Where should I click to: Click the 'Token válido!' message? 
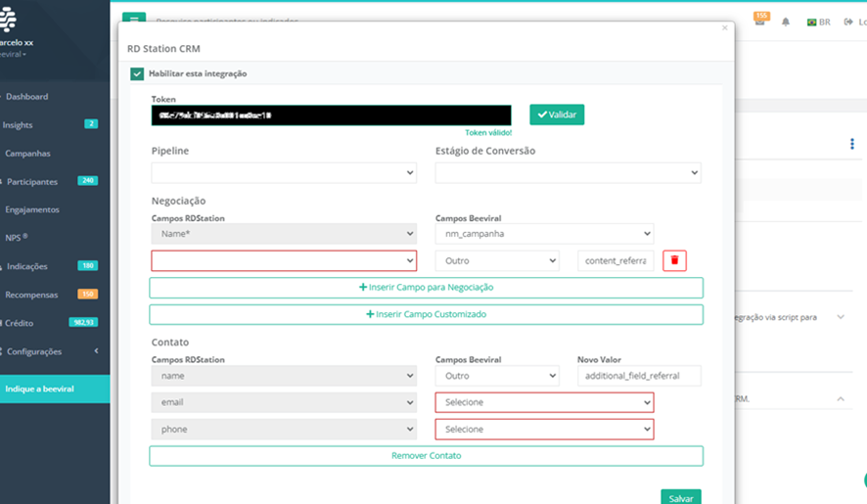(488, 133)
